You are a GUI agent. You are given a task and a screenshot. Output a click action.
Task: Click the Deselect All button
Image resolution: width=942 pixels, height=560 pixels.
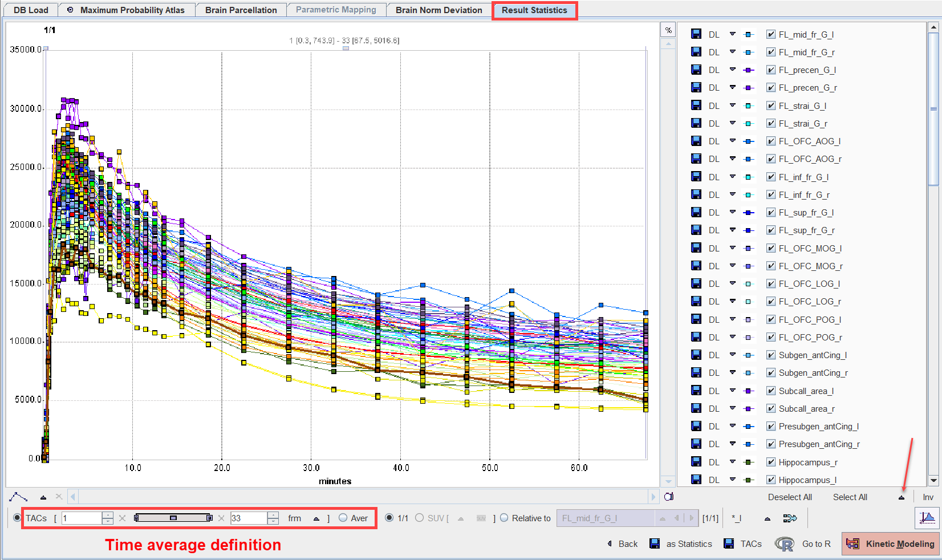[790, 497]
